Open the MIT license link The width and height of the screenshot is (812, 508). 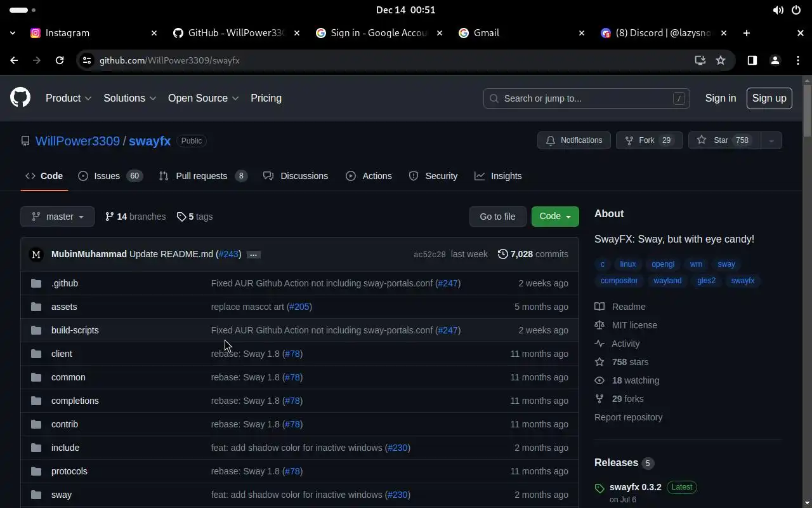tap(626, 325)
